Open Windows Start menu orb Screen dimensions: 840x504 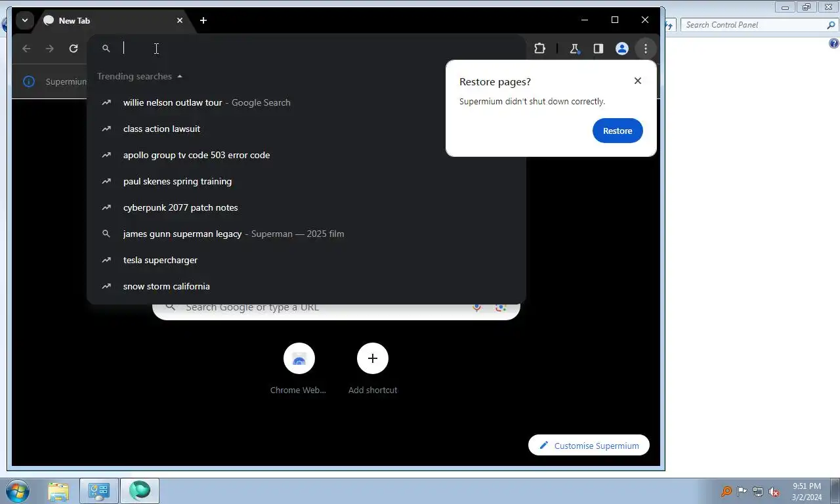(18, 491)
